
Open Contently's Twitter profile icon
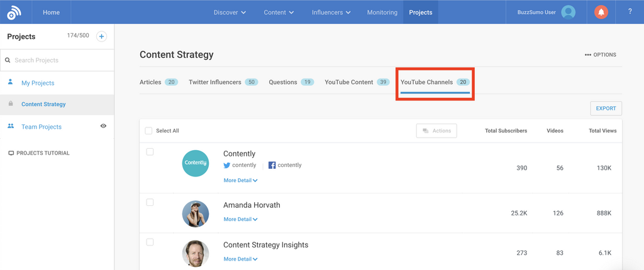point(227,165)
